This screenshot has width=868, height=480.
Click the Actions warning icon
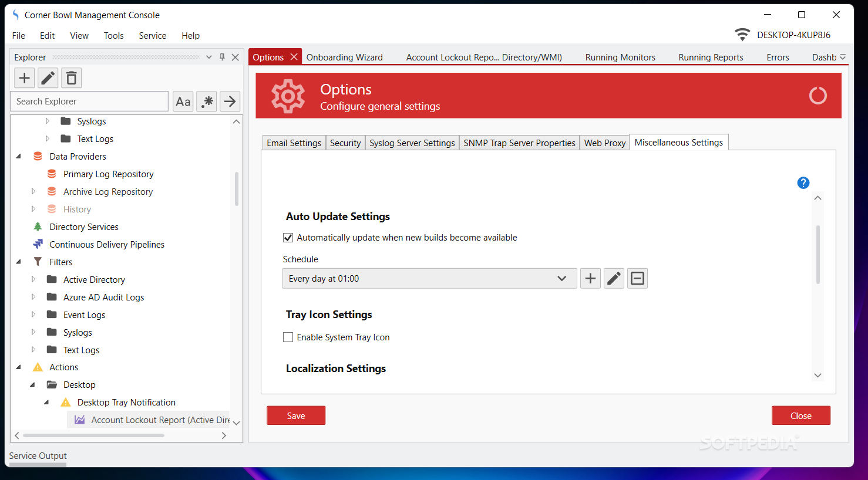click(38, 367)
